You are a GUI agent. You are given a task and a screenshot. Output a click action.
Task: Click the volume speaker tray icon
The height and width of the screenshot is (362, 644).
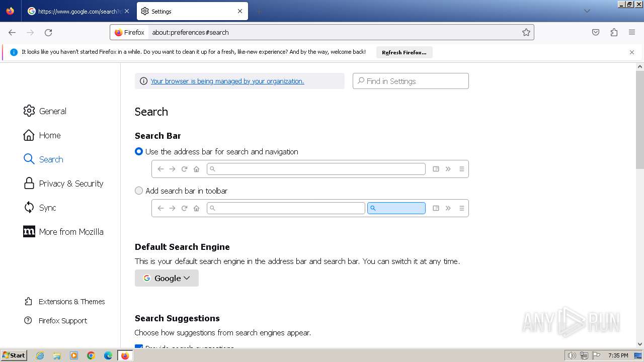(x=572, y=355)
